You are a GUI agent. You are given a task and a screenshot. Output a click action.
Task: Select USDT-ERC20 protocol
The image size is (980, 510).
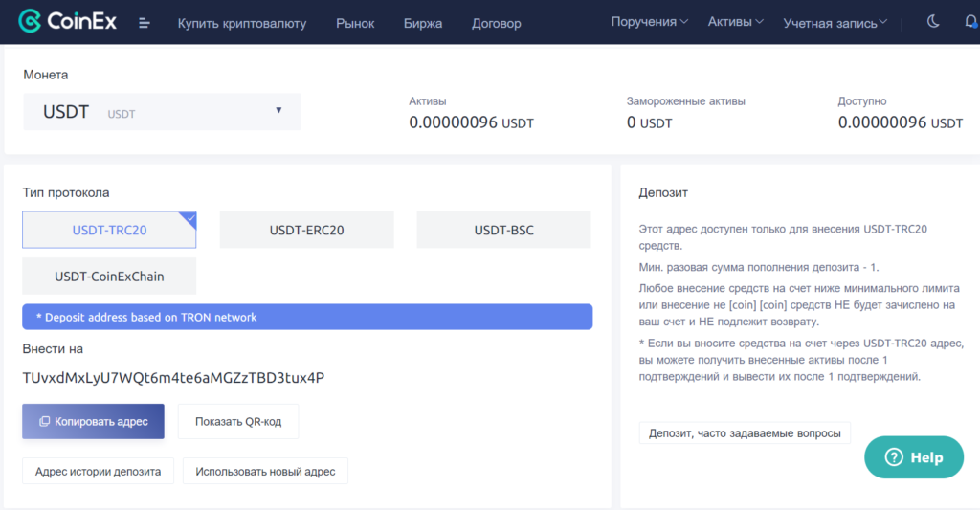pyautogui.click(x=307, y=230)
